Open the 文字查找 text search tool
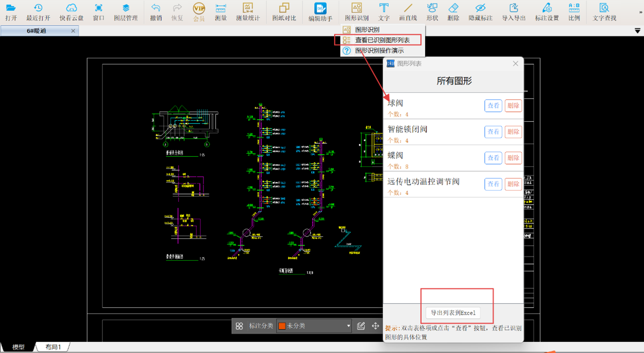Image resolution: width=644 pixels, height=353 pixels. point(604,12)
